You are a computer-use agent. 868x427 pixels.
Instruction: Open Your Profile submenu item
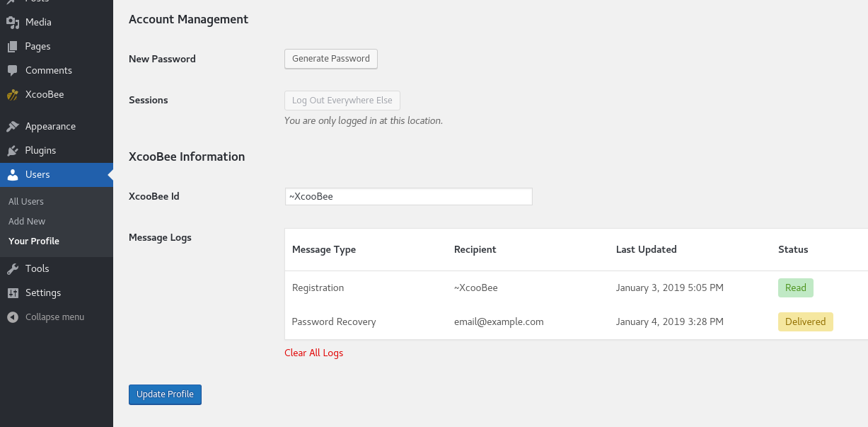coord(34,241)
